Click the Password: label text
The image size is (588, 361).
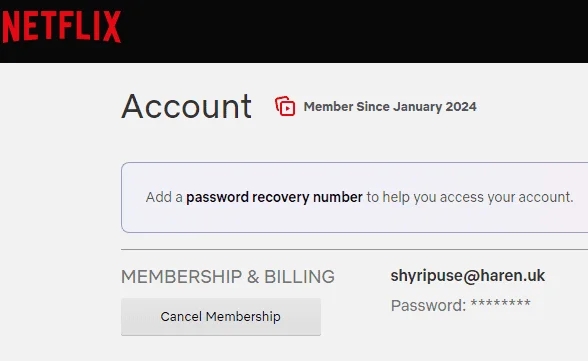click(428, 306)
